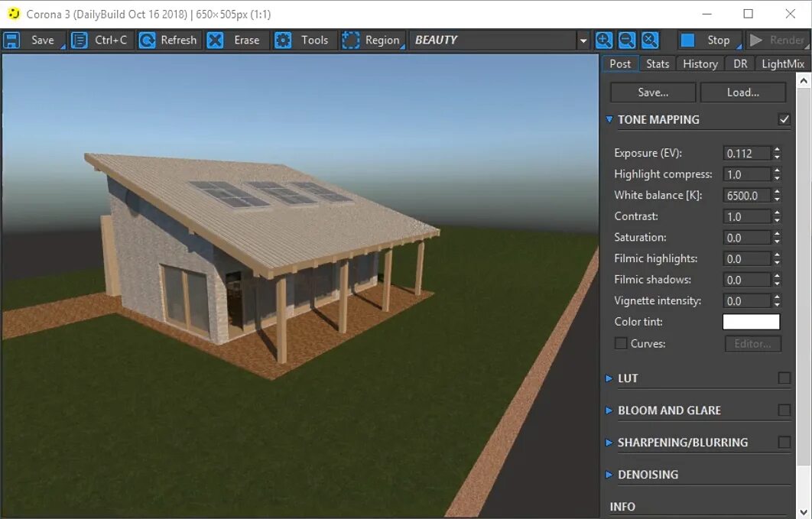Click the Highlight compress value field
This screenshot has height=519, width=812.
point(747,174)
